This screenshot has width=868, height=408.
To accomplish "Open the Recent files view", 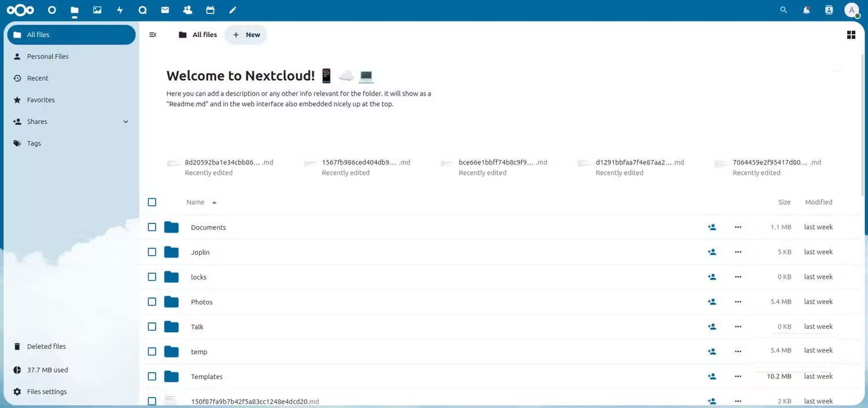I will tap(38, 78).
